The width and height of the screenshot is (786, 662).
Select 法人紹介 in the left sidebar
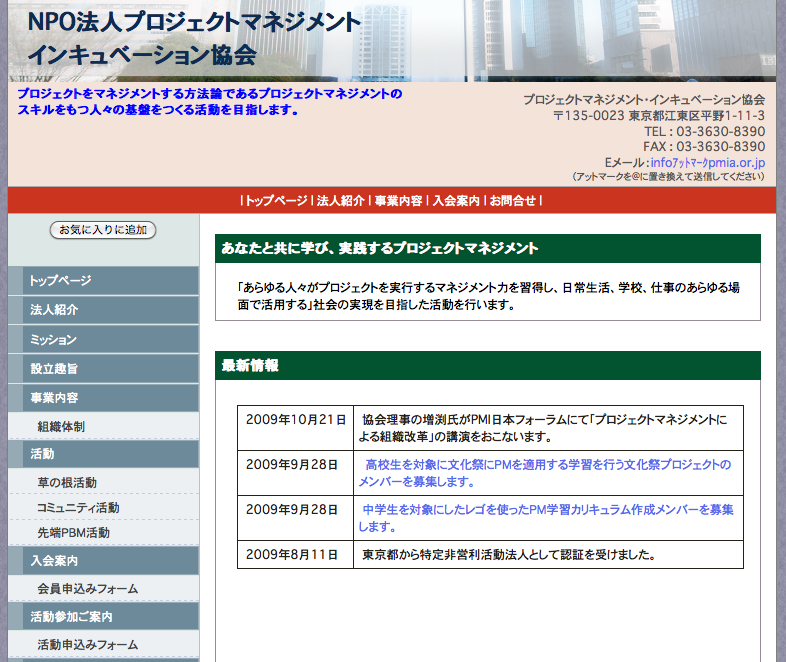tap(54, 310)
